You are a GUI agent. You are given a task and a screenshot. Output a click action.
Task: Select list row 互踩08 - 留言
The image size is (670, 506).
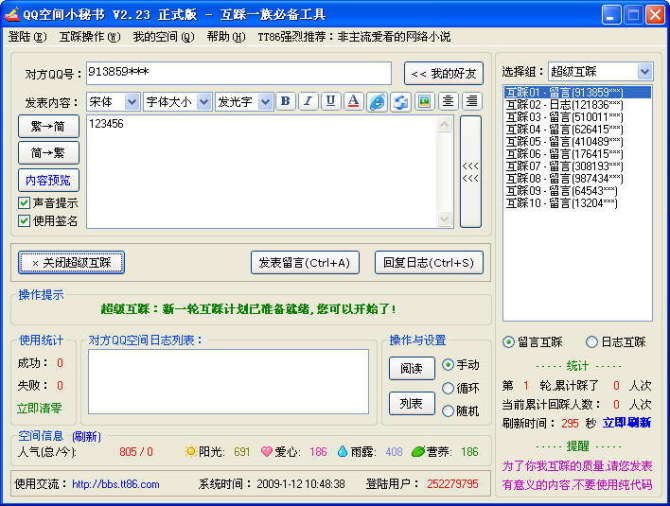coord(577,179)
